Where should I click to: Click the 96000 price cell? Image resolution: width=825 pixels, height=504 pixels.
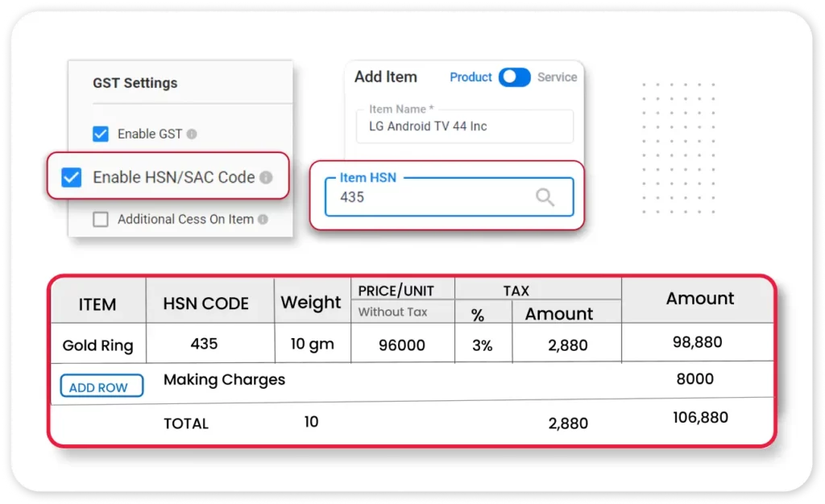402,345
